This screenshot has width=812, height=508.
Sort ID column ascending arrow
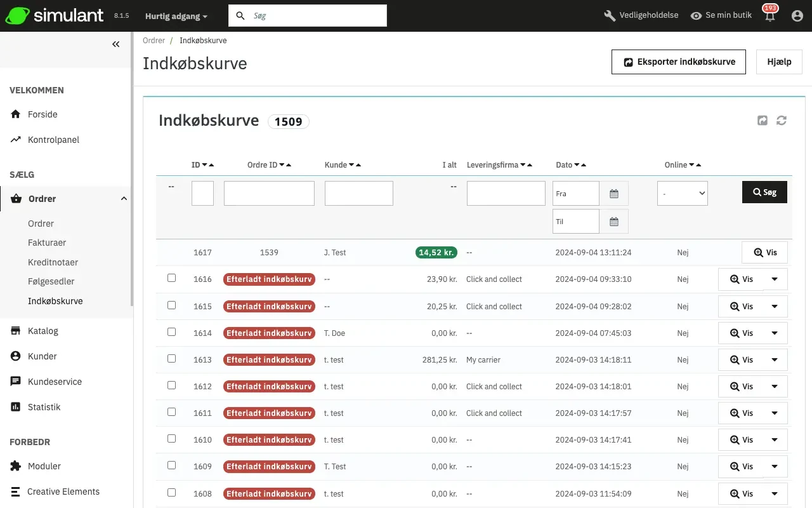pyautogui.click(x=211, y=165)
